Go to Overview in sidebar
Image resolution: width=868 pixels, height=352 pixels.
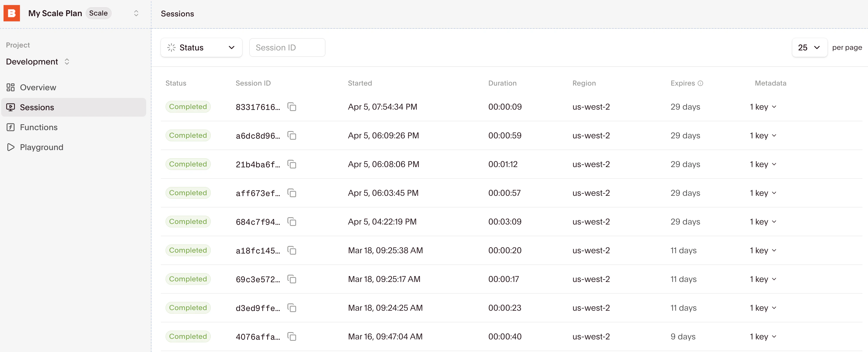(38, 88)
